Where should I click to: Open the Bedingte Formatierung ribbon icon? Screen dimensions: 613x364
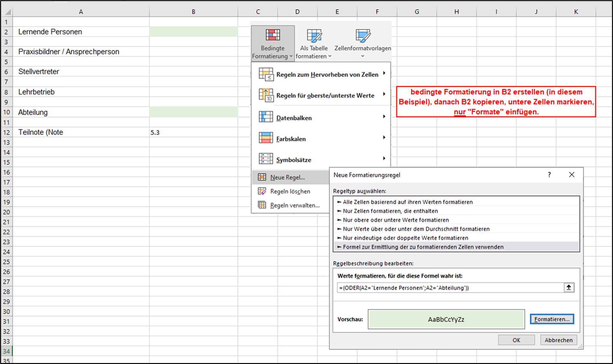(273, 35)
